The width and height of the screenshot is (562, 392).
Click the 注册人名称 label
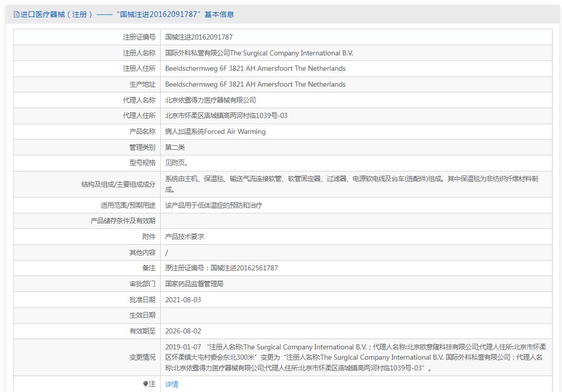pyautogui.click(x=139, y=53)
